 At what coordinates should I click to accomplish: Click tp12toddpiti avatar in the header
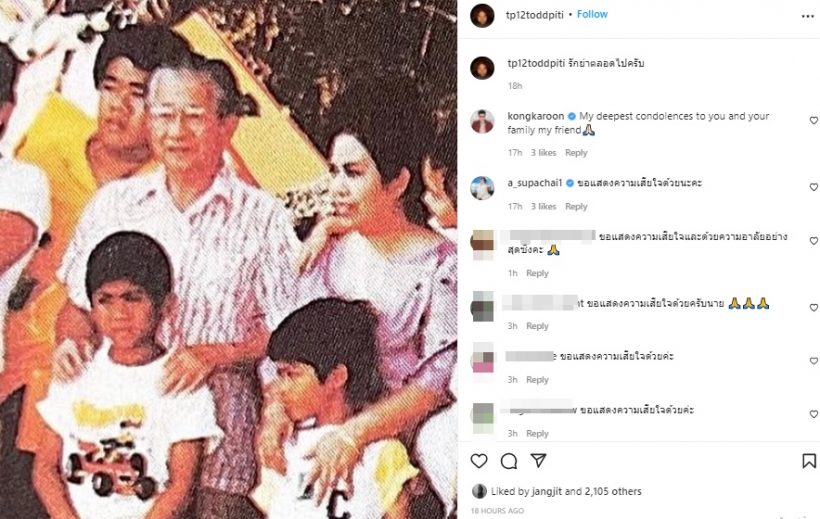482,16
